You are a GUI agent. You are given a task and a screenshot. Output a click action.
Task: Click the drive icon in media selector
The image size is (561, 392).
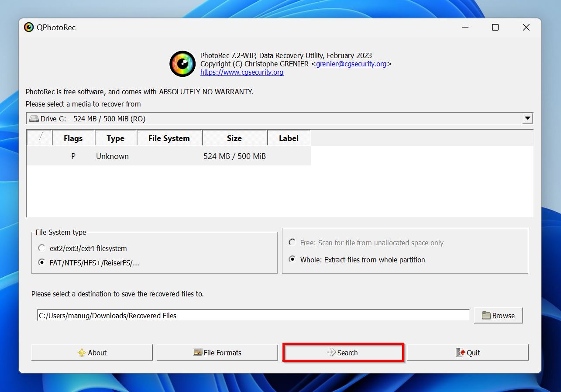[34, 118]
